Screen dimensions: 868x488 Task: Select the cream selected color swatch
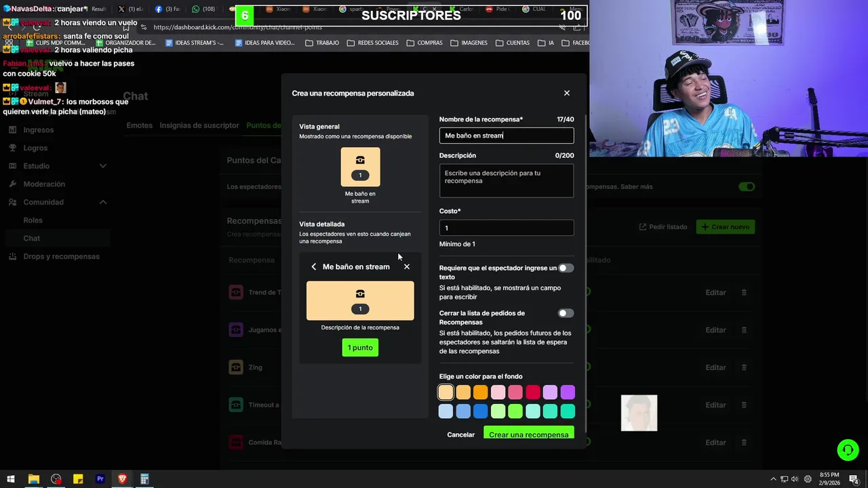[x=446, y=392]
